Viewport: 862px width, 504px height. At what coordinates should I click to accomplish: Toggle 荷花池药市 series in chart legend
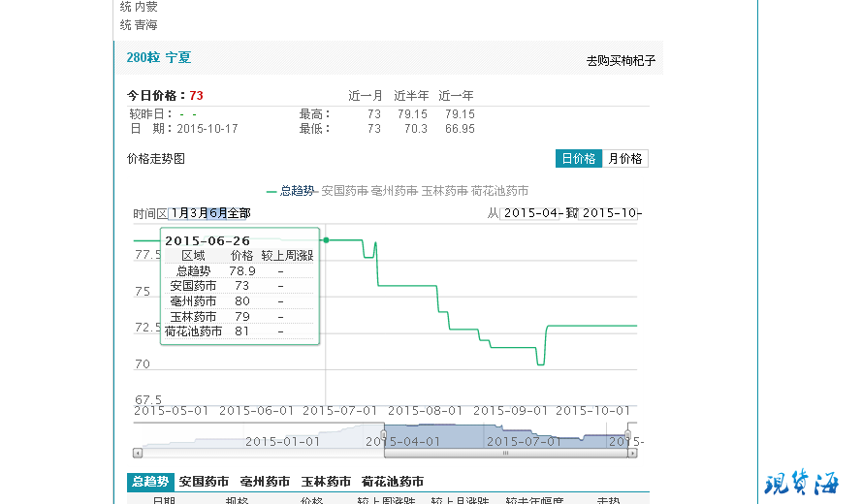coord(501,191)
